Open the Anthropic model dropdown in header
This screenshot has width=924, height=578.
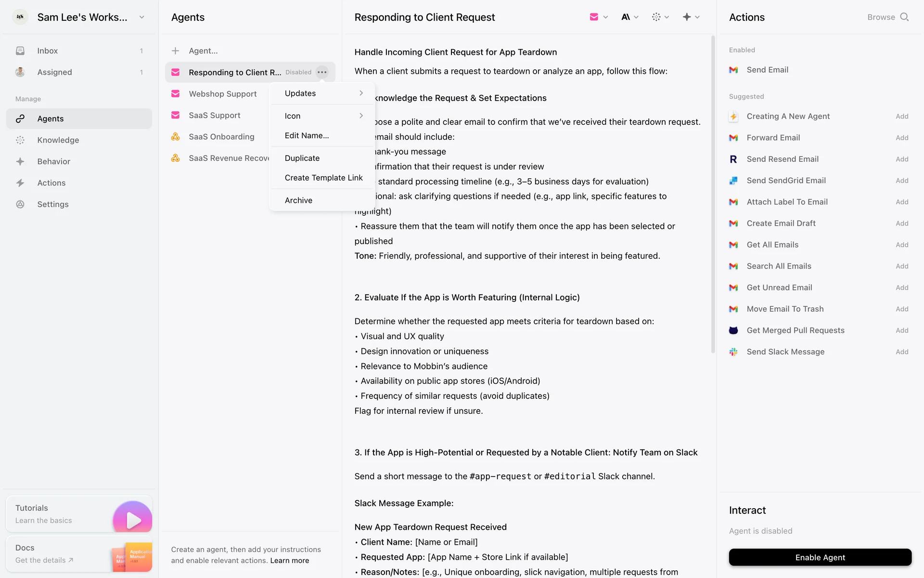(x=629, y=17)
